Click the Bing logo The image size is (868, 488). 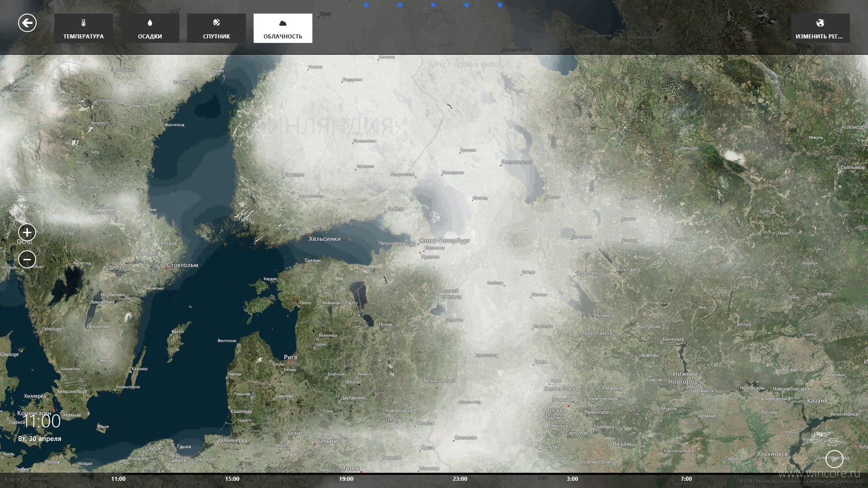pyautogui.click(x=14, y=480)
